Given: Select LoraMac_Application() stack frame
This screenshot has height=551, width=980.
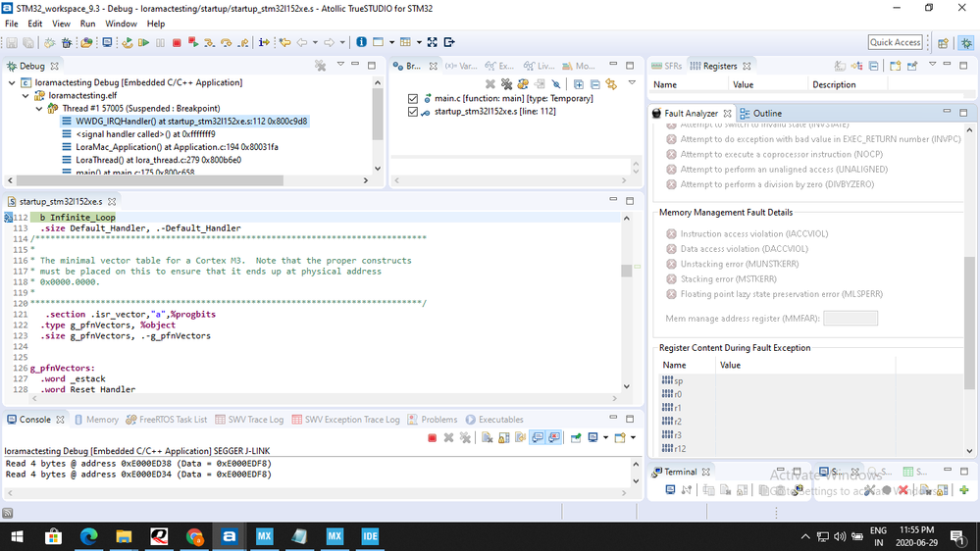Looking at the screenshot, I should pyautogui.click(x=177, y=147).
